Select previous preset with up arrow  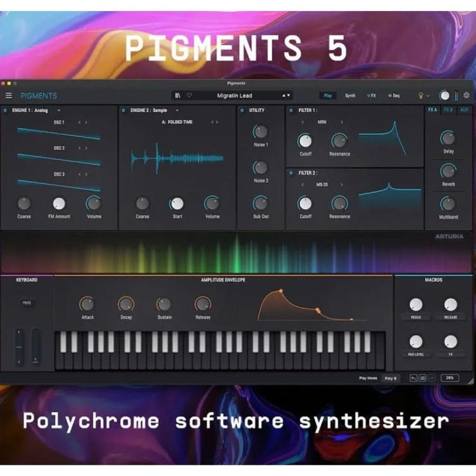click(284, 95)
